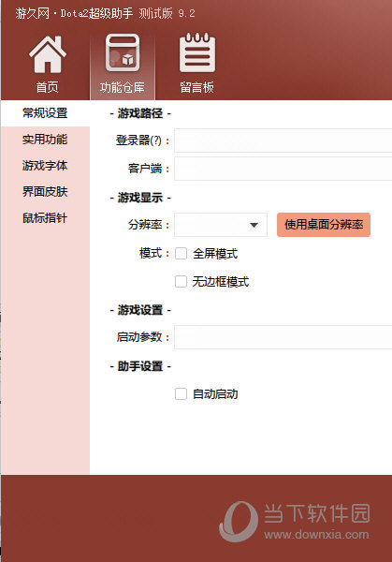This screenshot has width=392, height=562.
Task: Check the 自动启动 option
Action: click(181, 394)
